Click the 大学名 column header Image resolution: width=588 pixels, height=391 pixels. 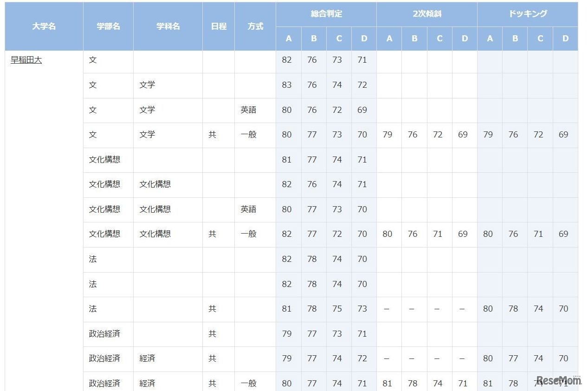44,26
